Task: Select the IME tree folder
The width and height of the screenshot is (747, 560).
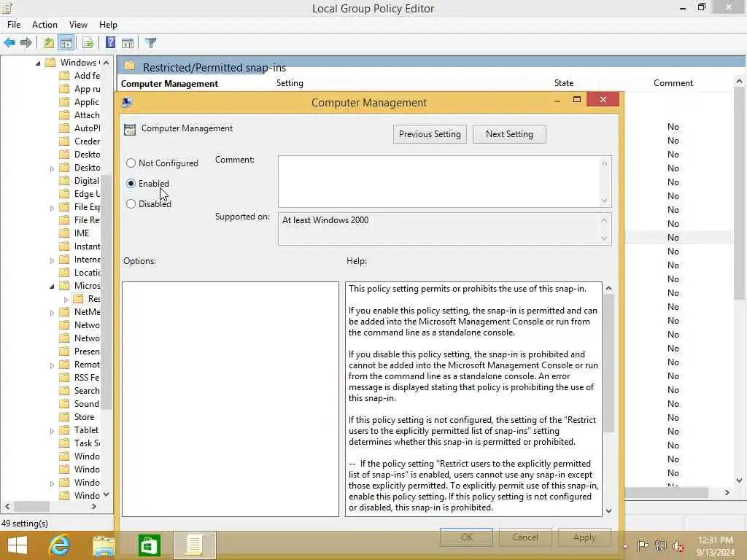Action: [82, 233]
